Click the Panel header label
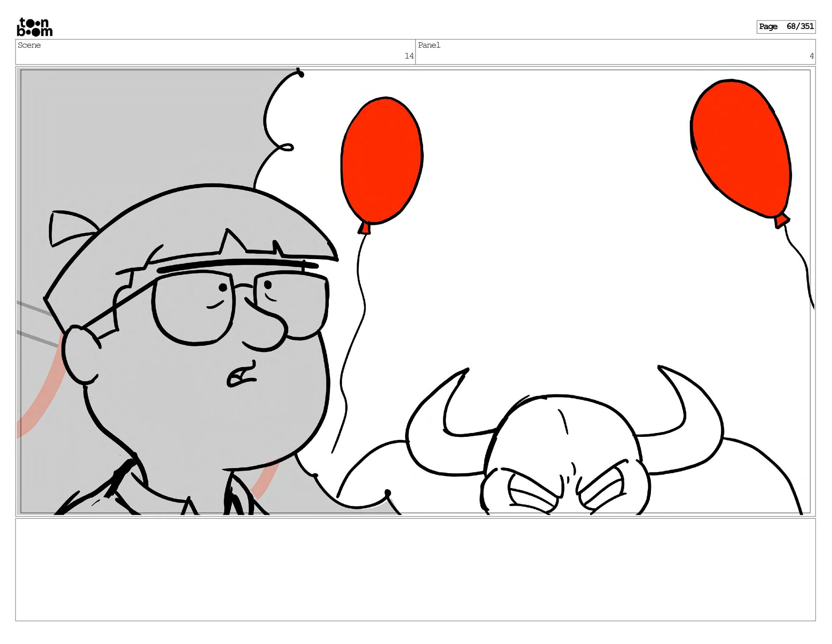 point(429,45)
